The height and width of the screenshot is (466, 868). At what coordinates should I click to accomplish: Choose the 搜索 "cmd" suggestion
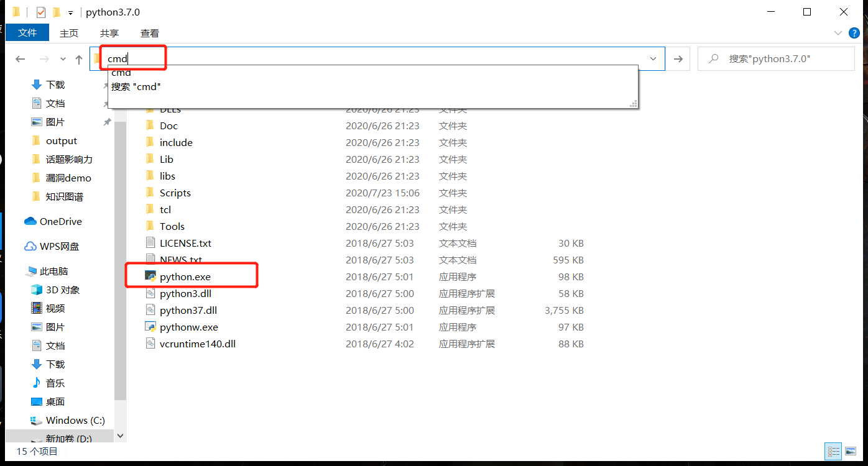coord(136,87)
